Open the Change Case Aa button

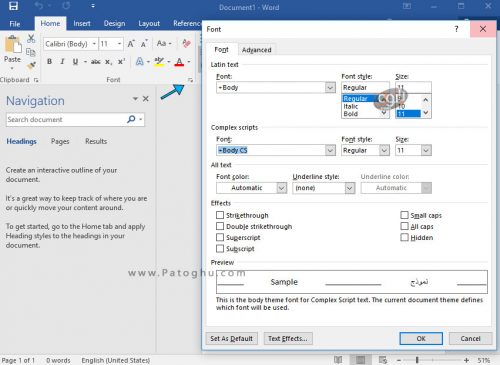(x=164, y=43)
